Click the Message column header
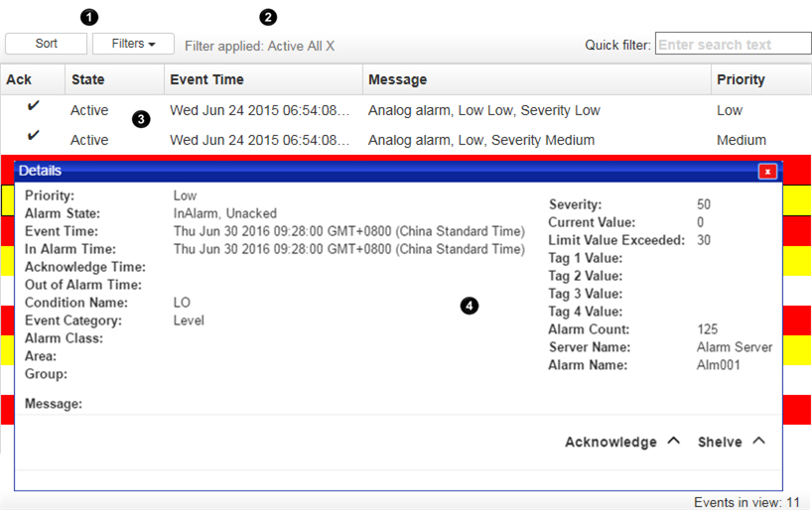This screenshot has width=812, height=510. pos(397,79)
